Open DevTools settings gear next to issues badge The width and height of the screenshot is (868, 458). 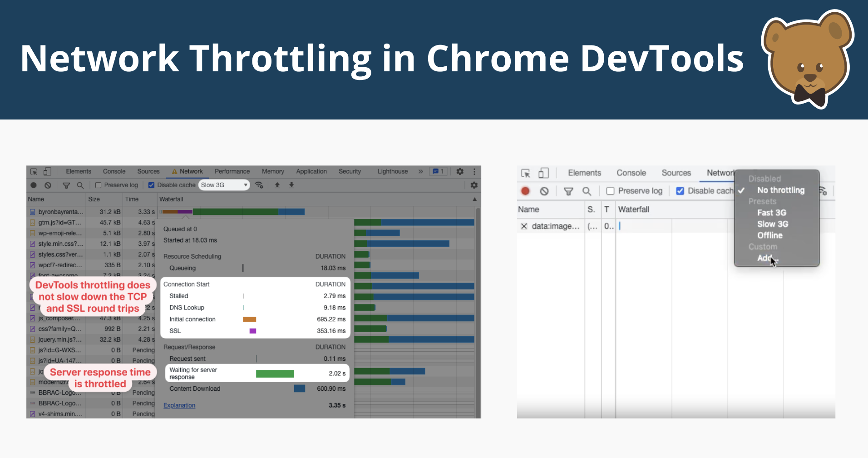coord(460,171)
